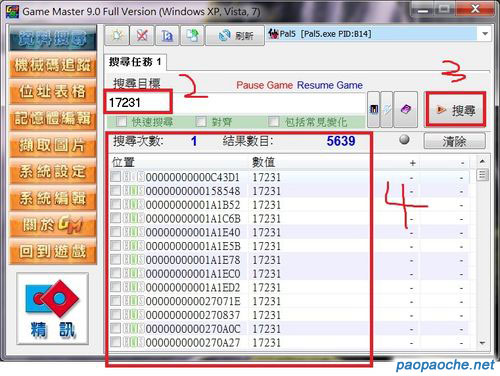Click the Pause Game link
The width and height of the screenshot is (500, 376).
click(265, 85)
